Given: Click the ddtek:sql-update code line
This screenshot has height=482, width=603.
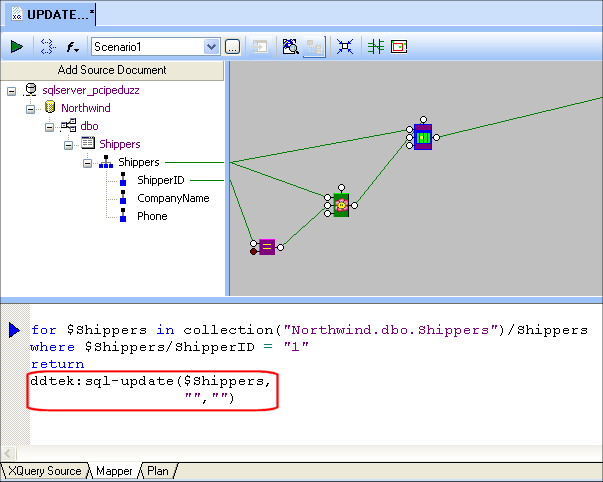Looking at the screenshot, I should coord(151,381).
